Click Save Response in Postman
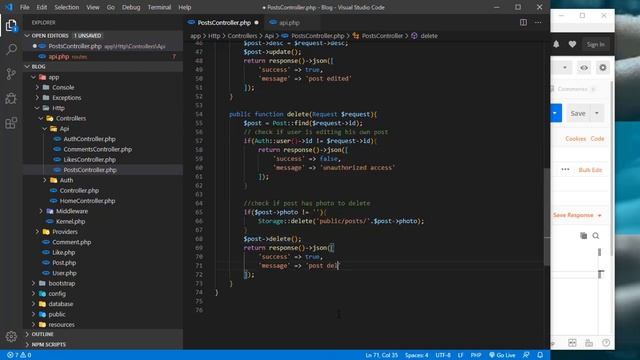The width and height of the screenshot is (640, 360). pos(573,215)
